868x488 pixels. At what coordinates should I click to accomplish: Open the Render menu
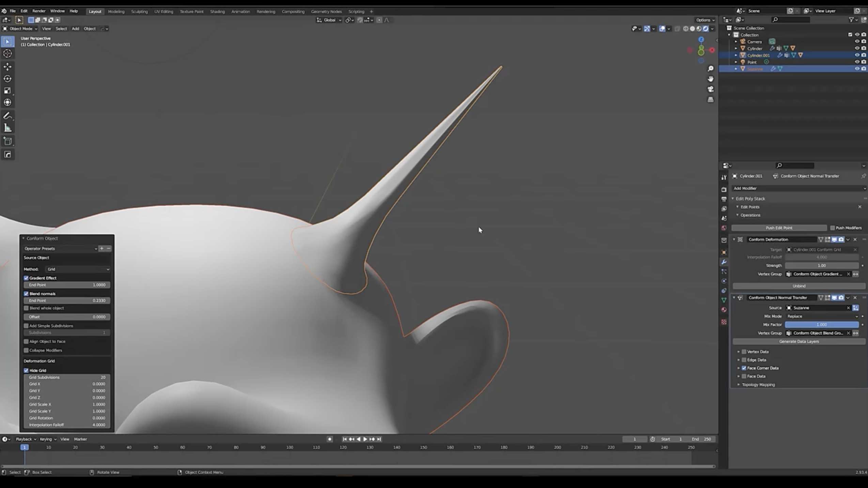coord(39,11)
